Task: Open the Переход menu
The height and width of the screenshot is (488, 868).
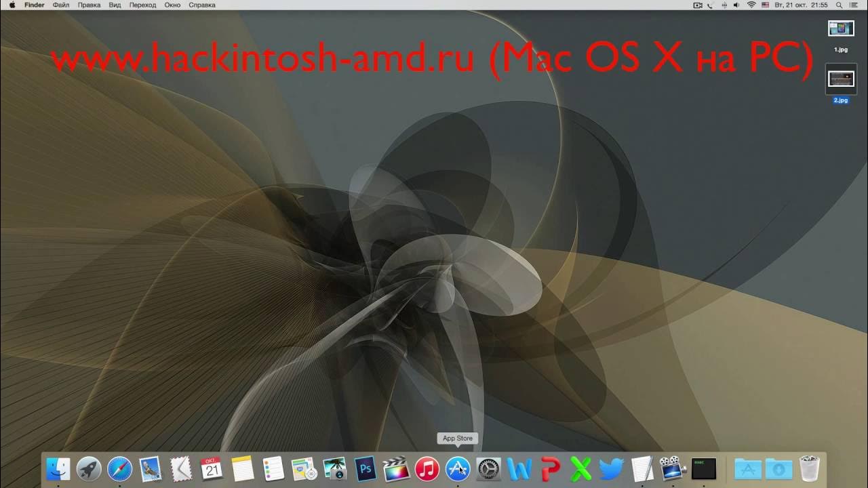Action: pos(142,5)
